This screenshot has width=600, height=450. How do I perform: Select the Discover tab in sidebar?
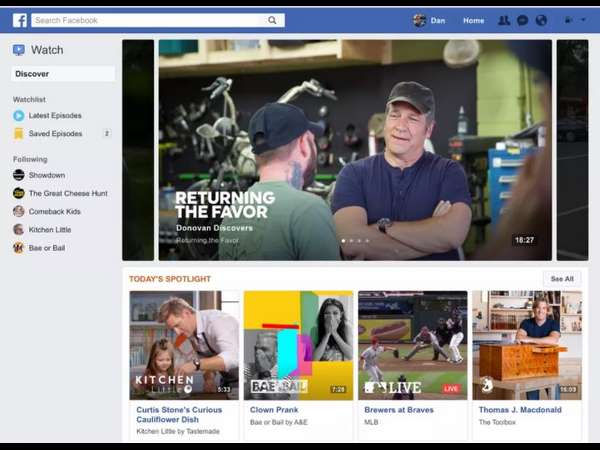tap(62, 74)
